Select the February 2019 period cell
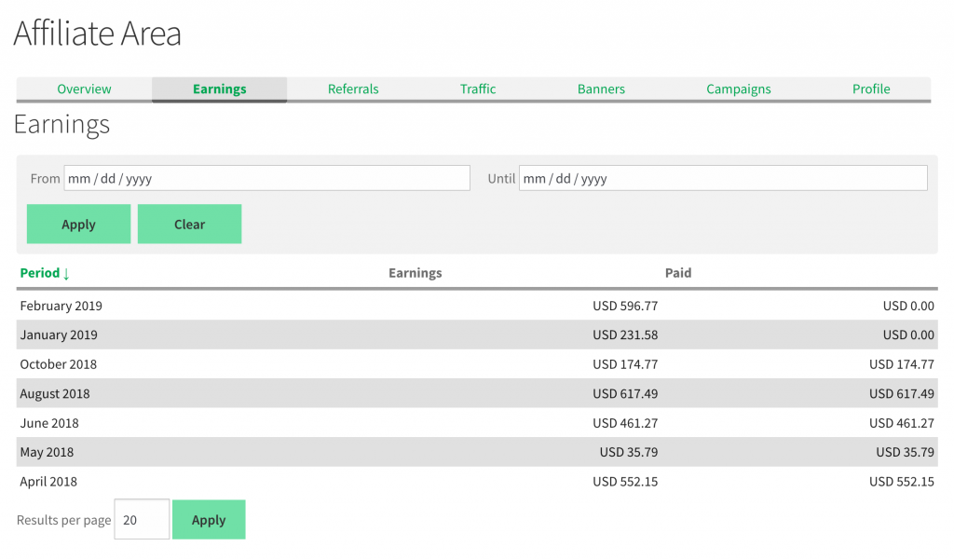 coord(61,306)
